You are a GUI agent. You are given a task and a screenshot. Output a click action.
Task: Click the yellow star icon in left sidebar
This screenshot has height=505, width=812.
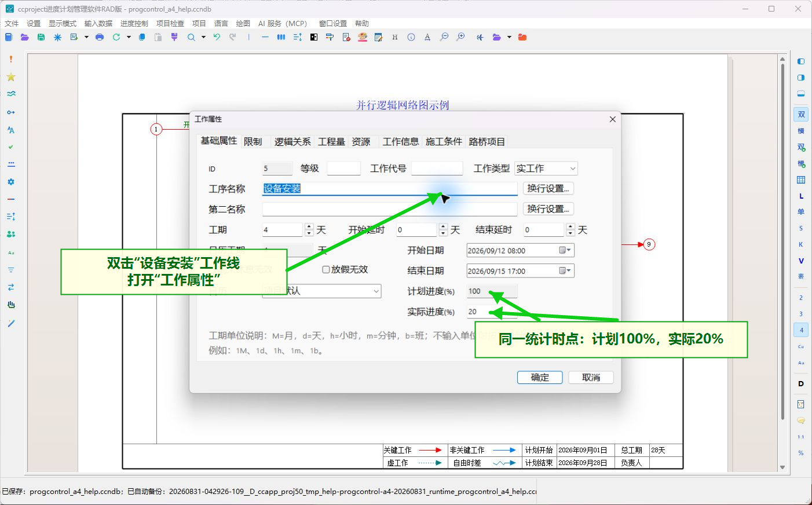click(11, 77)
